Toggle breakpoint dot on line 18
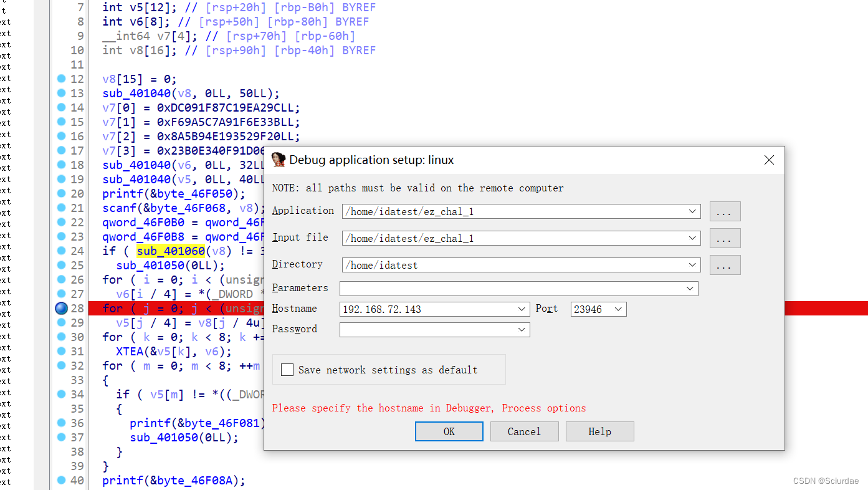This screenshot has height=490, width=868. click(x=61, y=165)
